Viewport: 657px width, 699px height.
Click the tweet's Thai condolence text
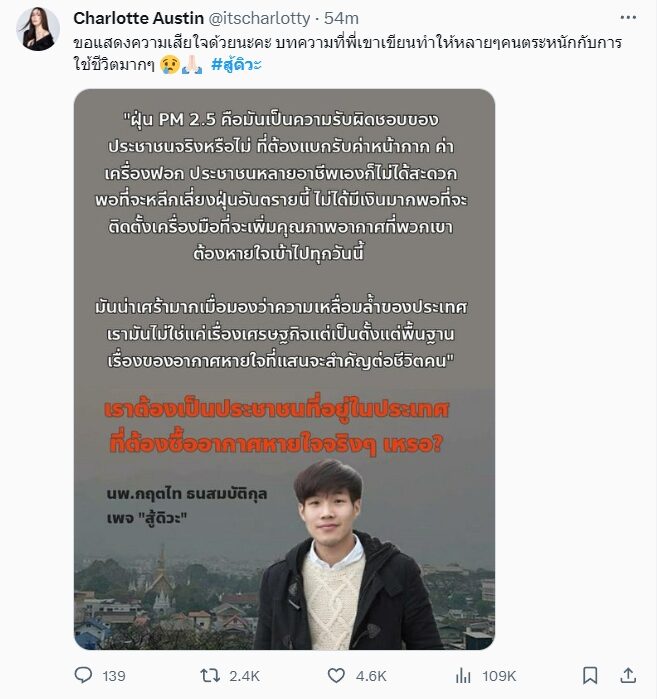(x=348, y=53)
